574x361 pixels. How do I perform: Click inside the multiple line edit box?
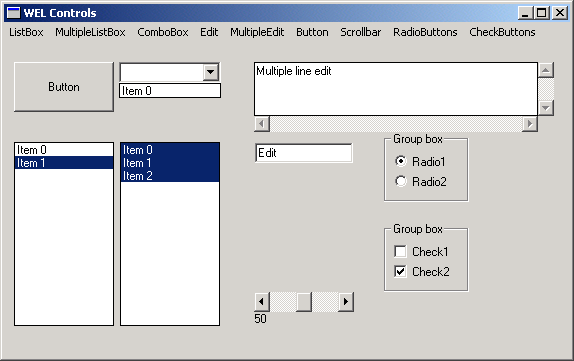(x=396, y=89)
